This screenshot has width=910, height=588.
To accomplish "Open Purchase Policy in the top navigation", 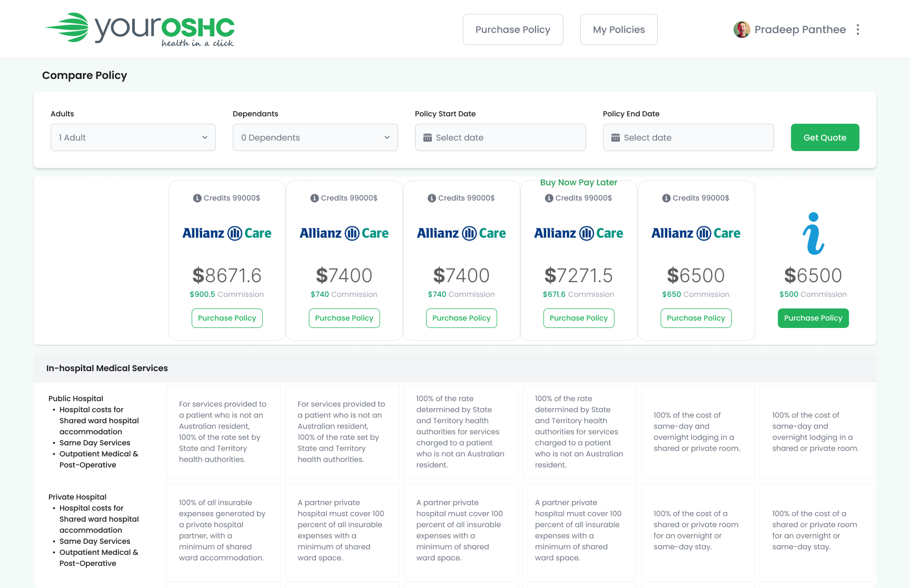I will (513, 29).
